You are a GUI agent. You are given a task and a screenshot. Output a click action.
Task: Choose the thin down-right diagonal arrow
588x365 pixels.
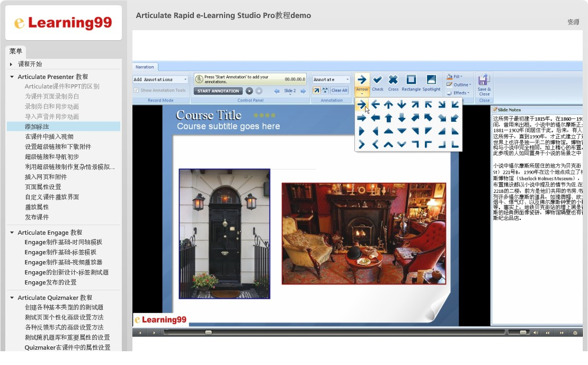click(442, 105)
